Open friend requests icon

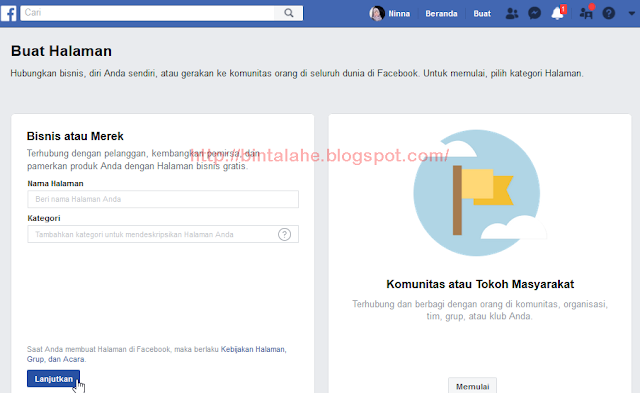click(x=512, y=13)
